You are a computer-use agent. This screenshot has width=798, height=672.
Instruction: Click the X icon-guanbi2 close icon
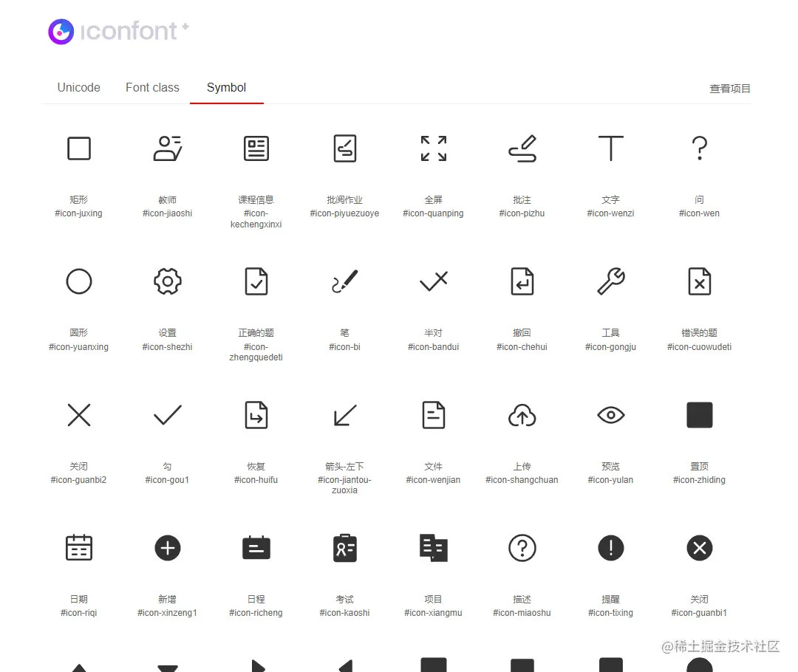79,415
